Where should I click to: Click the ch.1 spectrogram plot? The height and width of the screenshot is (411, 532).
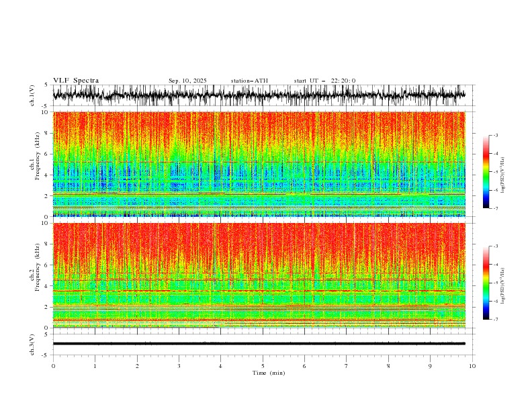[259, 164]
